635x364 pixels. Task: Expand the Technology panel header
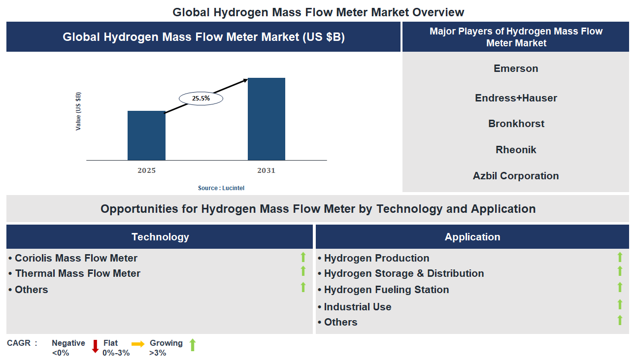[159, 236]
